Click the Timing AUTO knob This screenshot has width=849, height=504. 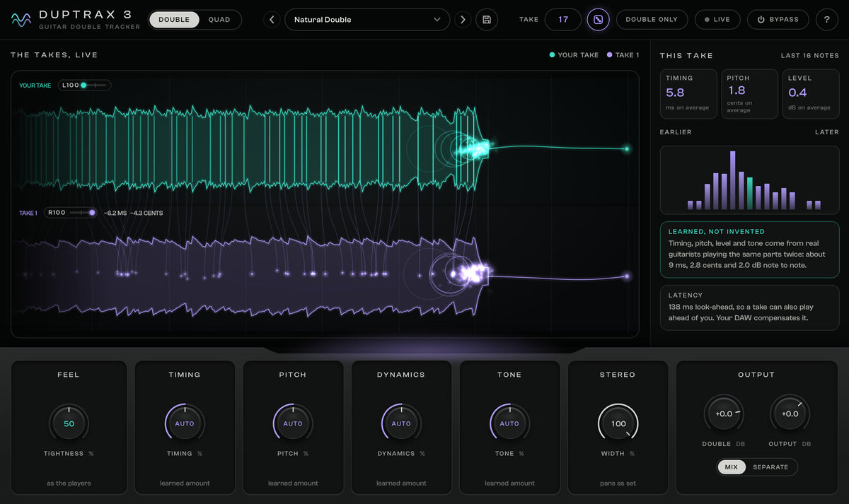pos(185,424)
